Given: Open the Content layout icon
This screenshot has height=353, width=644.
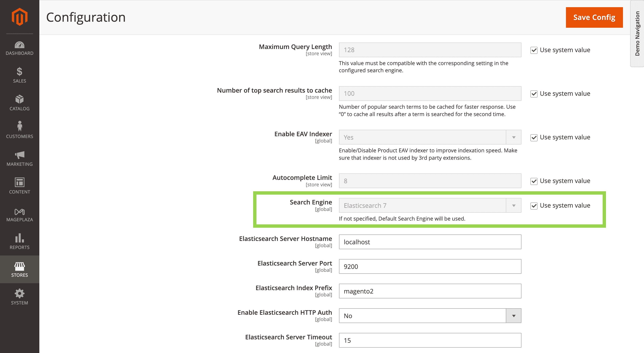Looking at the screenshot, I should click(19, 182).
